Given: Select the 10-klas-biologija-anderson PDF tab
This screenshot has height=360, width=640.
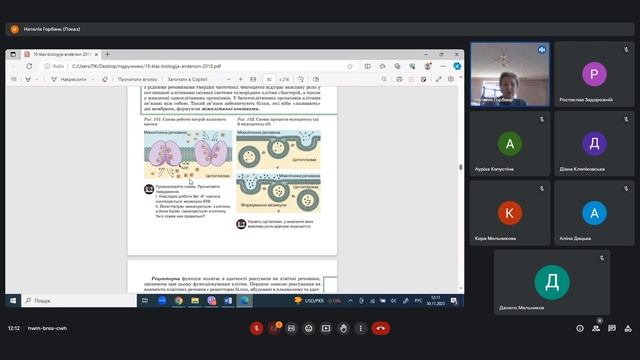Looking at the screenshot, I should 61,54.
